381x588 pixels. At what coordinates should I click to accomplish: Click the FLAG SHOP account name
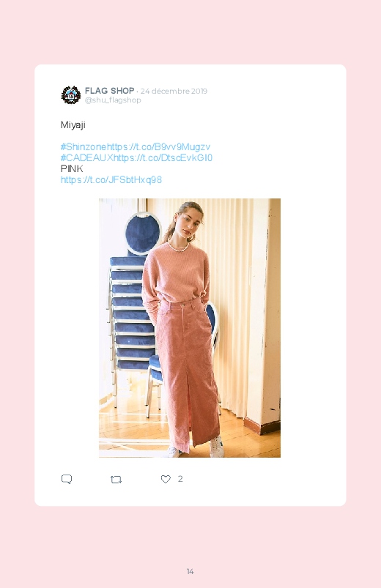tap(110, 91)
